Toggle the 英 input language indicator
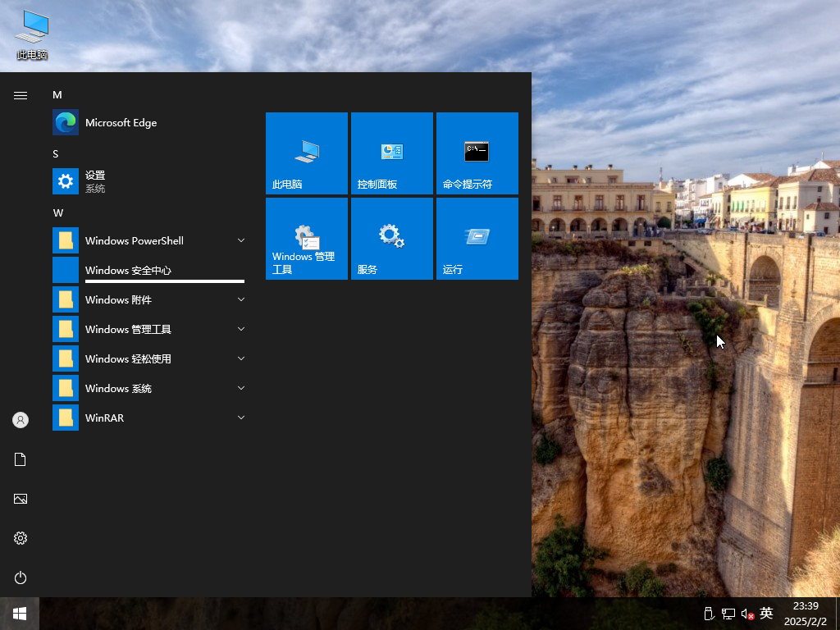The image size is (840, 630). click(x=766, y=614)
